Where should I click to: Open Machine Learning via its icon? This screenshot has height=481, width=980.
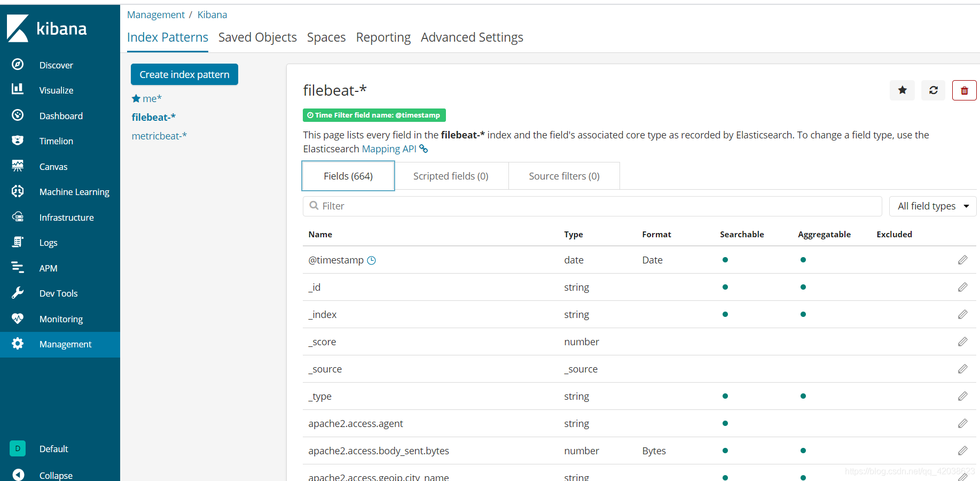click(18, 191)
